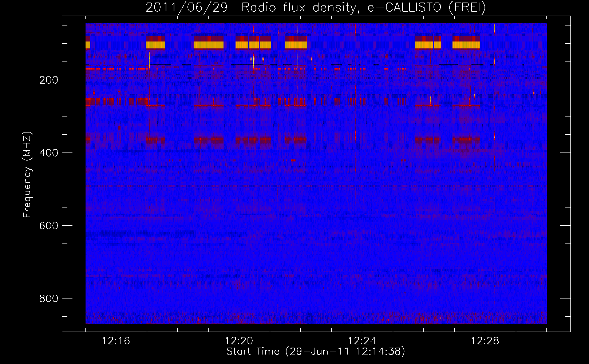
Task: Click the plot title '2011/06/29 Radio flux density'
Action: pos(316,7)
